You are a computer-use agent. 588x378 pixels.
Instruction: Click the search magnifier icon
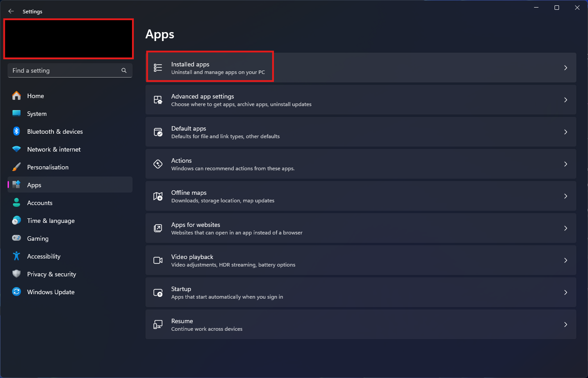124,70
